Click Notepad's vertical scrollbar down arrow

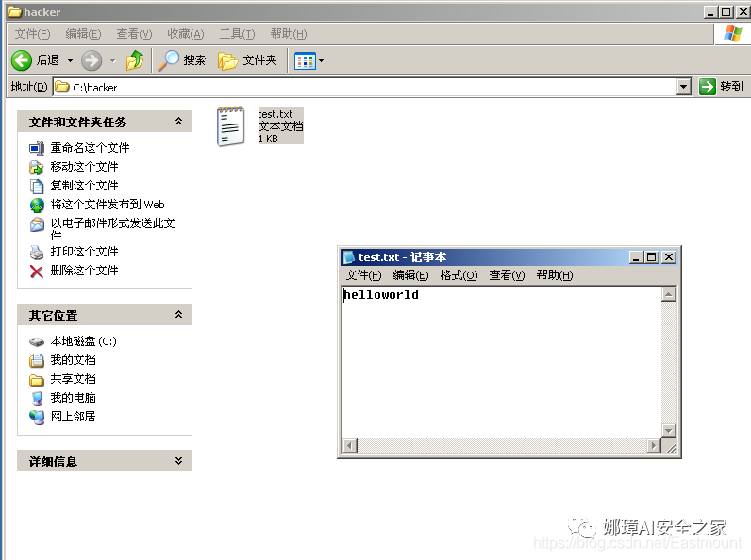[x=668, y=431]
